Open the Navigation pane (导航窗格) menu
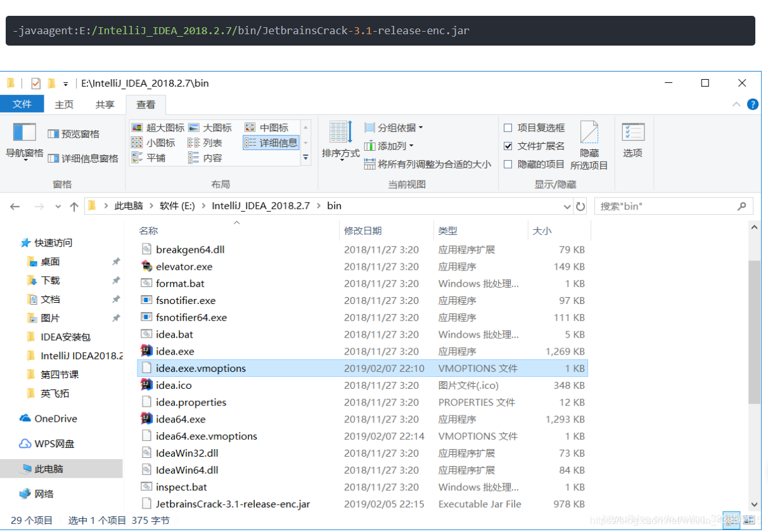The image size is (768, 532). coord(24,142)
